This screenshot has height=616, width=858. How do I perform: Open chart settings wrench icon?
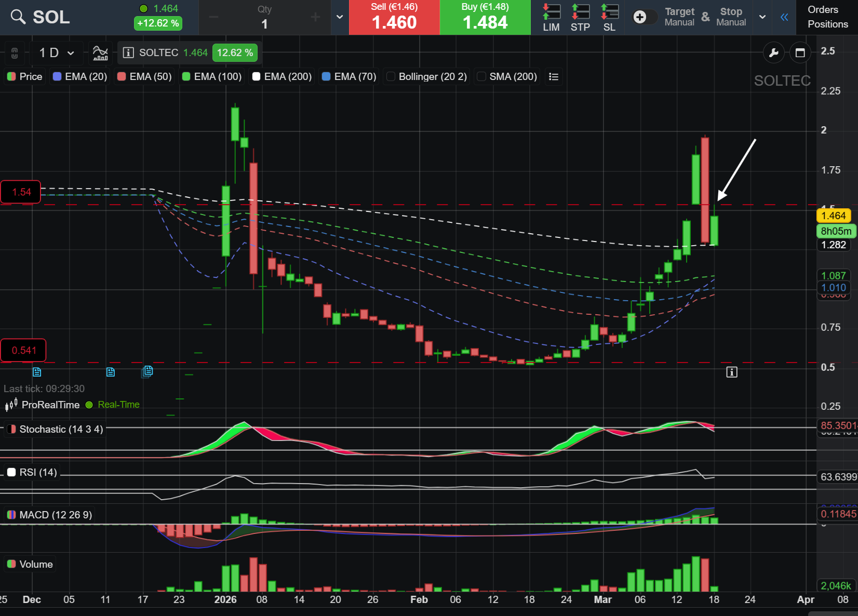coord(773,53)
